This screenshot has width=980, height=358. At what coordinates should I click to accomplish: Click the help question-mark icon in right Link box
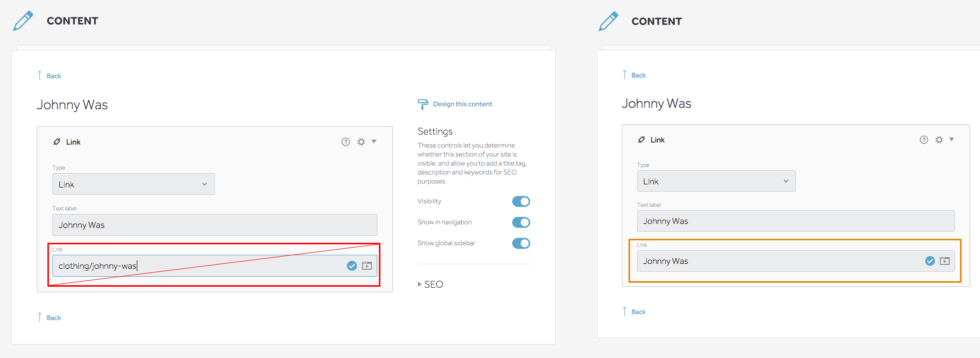point(924,140)
